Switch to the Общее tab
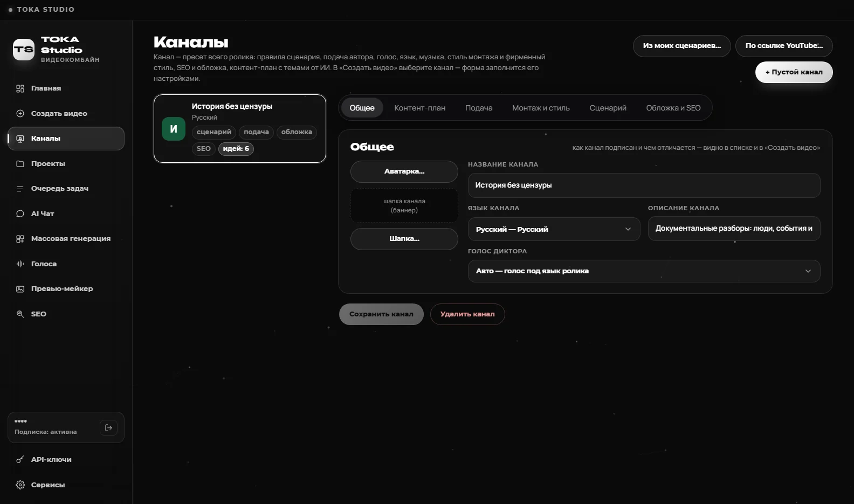The width and height of the screenshot is (854, 504). (x=362, y=108)
